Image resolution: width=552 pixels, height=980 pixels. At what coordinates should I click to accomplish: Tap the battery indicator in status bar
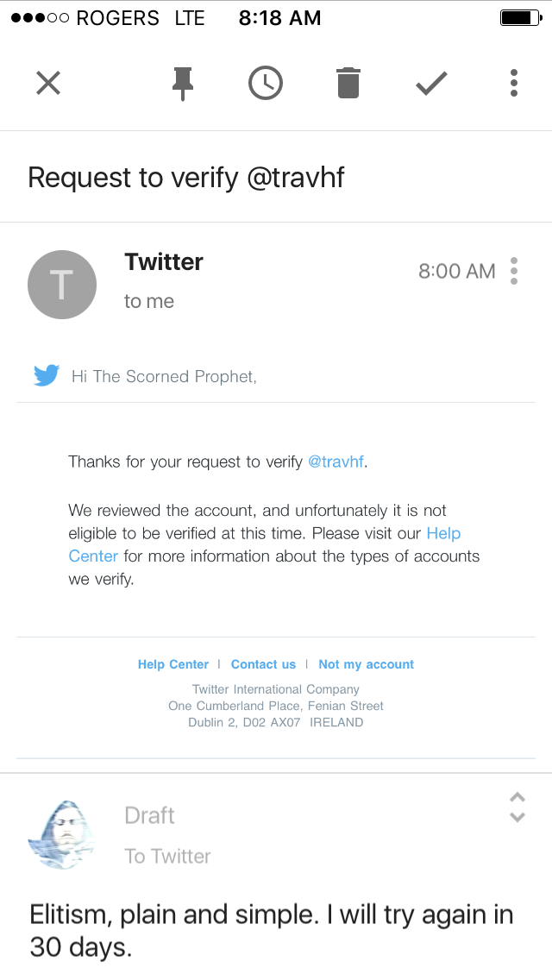coord(520,18)
